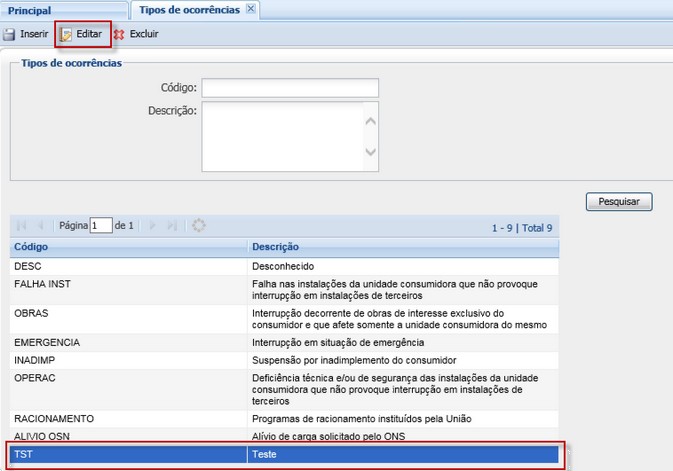
Task: Click the page number input box
Action: tap(101, 226)
